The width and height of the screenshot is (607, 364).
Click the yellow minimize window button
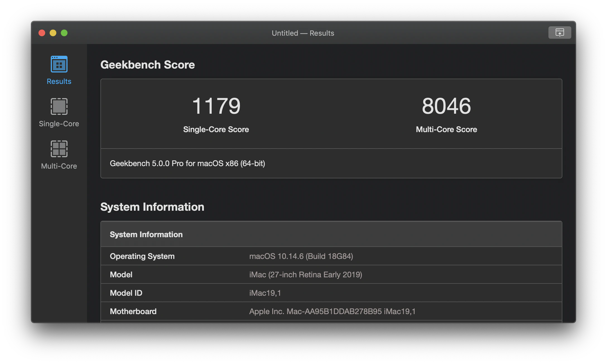(x=53, y=33)
